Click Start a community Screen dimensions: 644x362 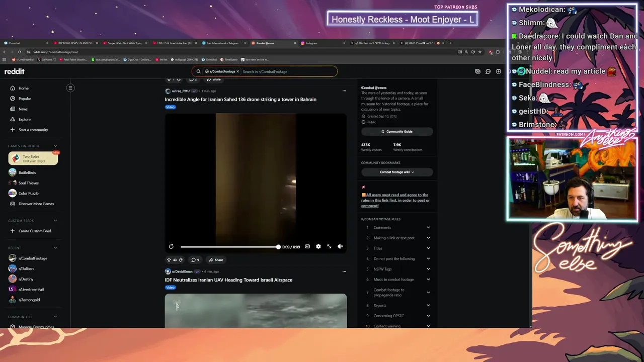(34, 130)
